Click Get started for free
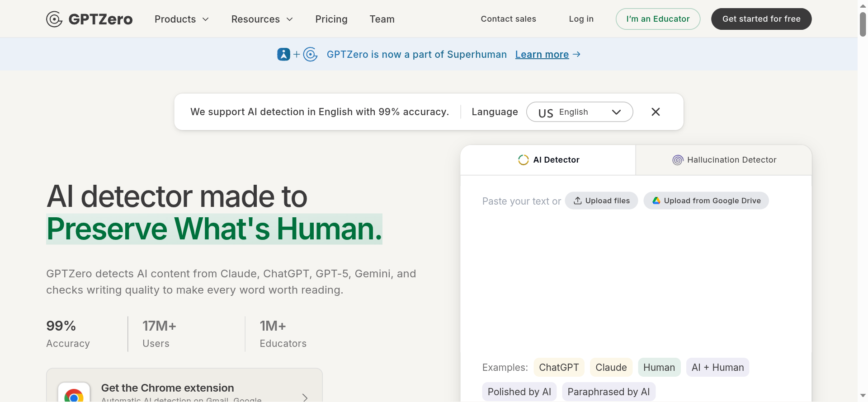The height and width of the screenshot is (402, 868). click(761, 19)
